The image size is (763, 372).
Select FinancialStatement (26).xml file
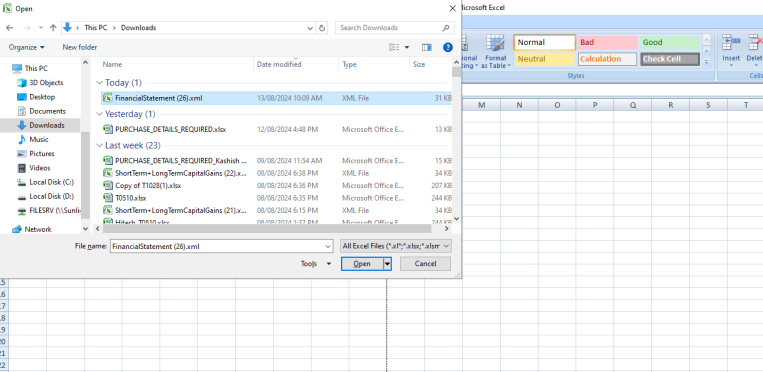276,98
